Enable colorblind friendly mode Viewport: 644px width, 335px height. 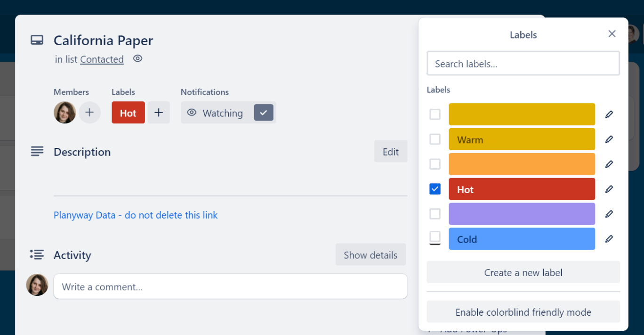tap(523, 312)
